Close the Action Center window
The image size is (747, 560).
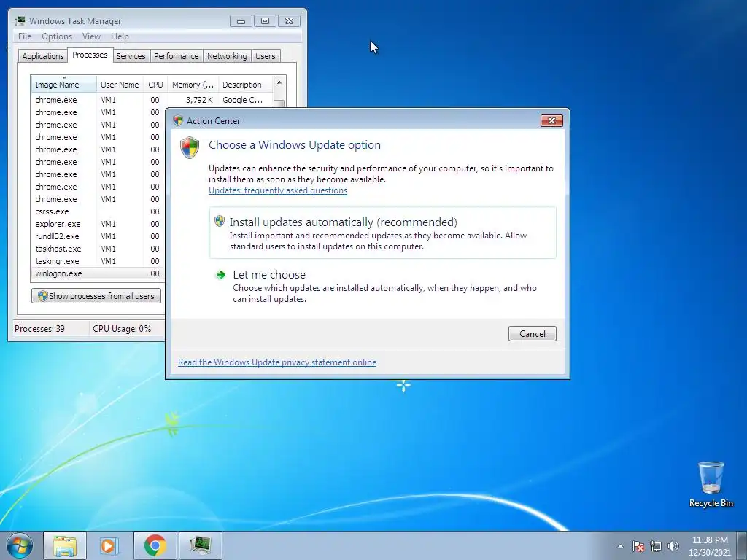click(551, 120)
